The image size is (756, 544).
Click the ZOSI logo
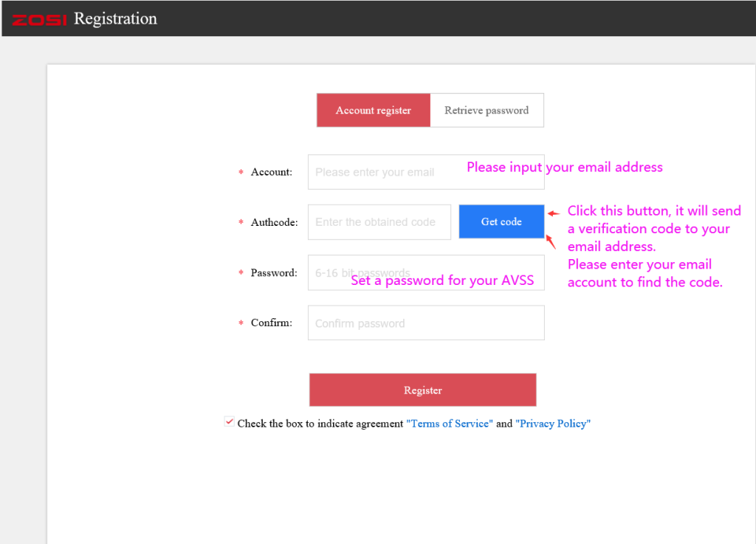(38, 18)
